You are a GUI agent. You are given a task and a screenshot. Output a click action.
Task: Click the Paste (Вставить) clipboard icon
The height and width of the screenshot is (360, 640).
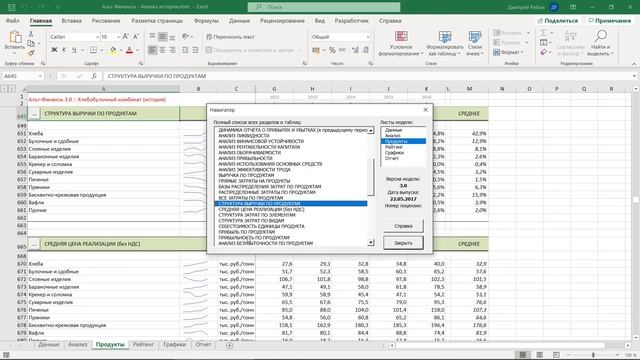[x=15, y=38]
